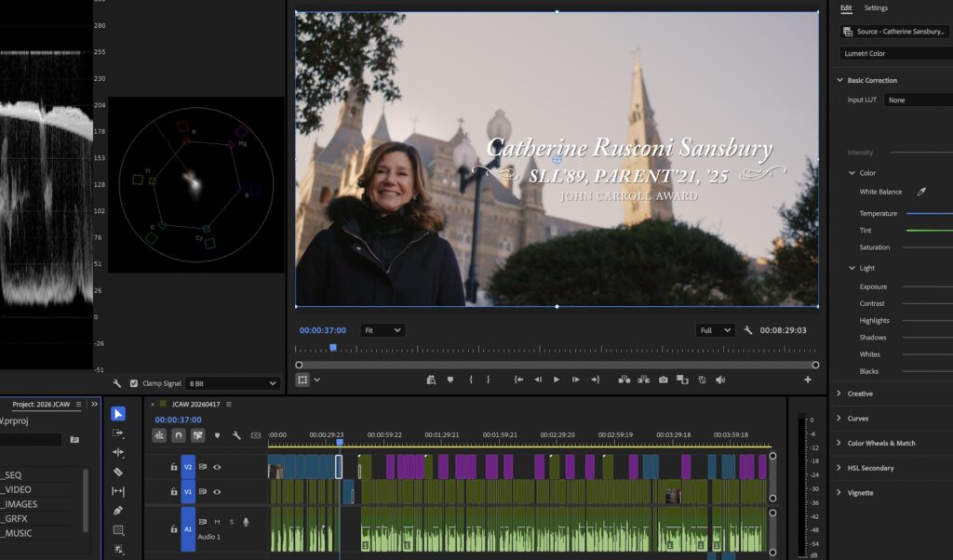The height and width of the screenshot is (560, 953).
Task: Toggle lock on track V2
Action: [174, 467]
